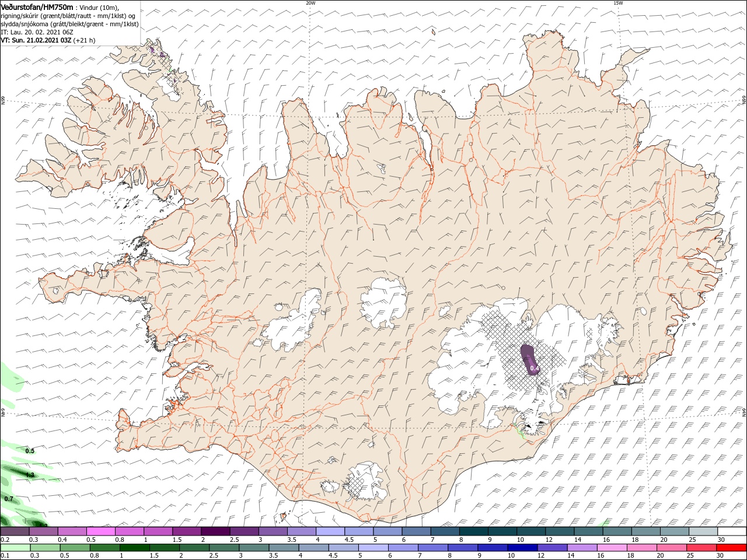
Task: Click the light grey upper swatch between 25 and 30
Action: tap(703, 531)
